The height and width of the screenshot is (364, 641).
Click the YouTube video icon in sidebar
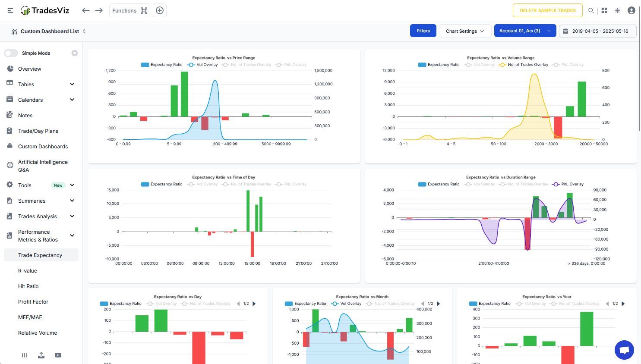[58, 355]
